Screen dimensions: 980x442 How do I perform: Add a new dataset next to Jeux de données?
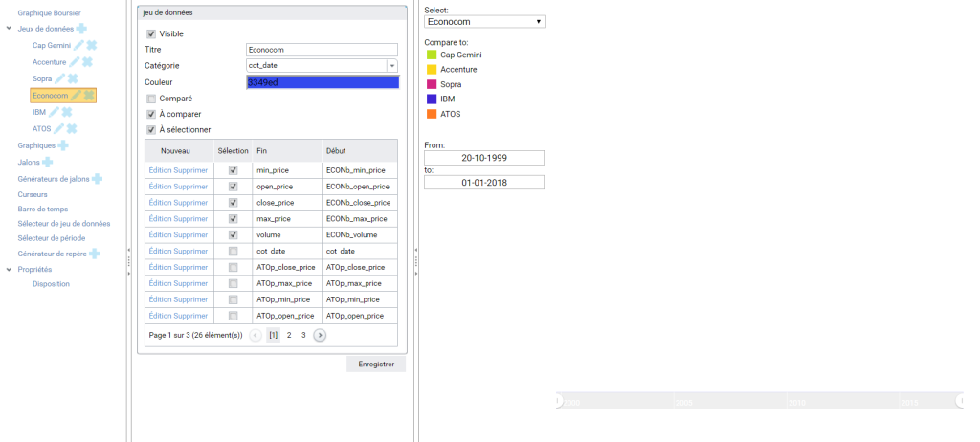pos(81,29)
